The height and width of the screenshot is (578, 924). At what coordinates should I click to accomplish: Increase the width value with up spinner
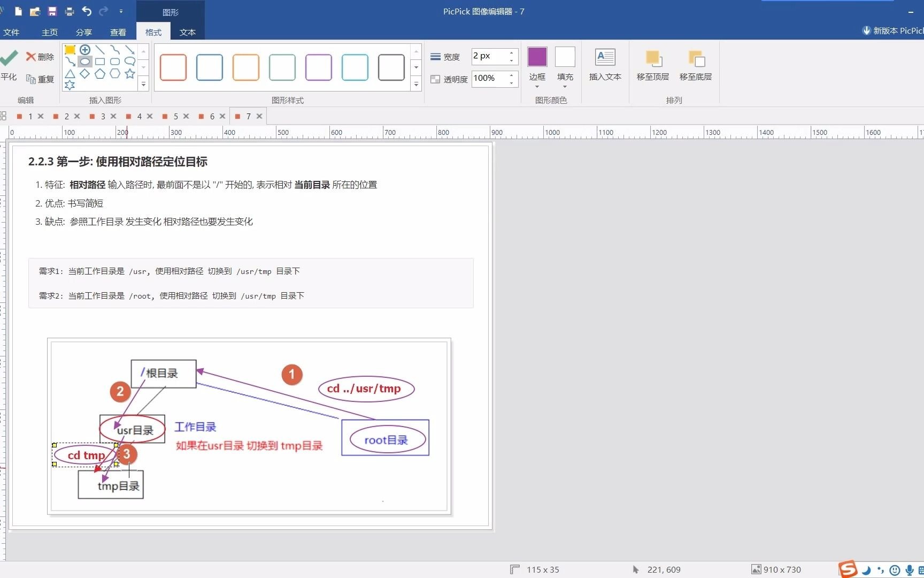512,52
